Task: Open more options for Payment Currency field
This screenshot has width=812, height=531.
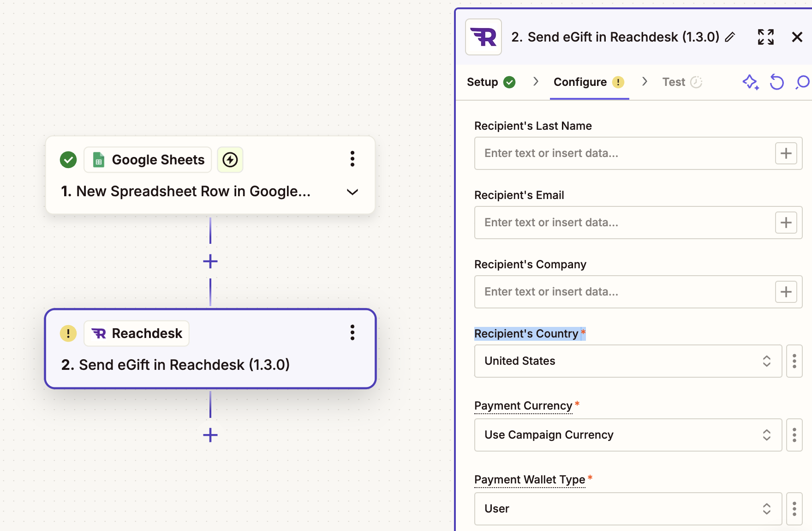Action: (x=794, y=435)
